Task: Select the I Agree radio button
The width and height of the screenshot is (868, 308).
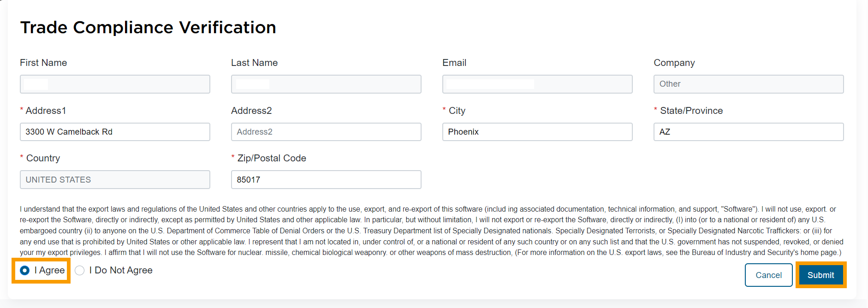Action: [x=25, y=270]
